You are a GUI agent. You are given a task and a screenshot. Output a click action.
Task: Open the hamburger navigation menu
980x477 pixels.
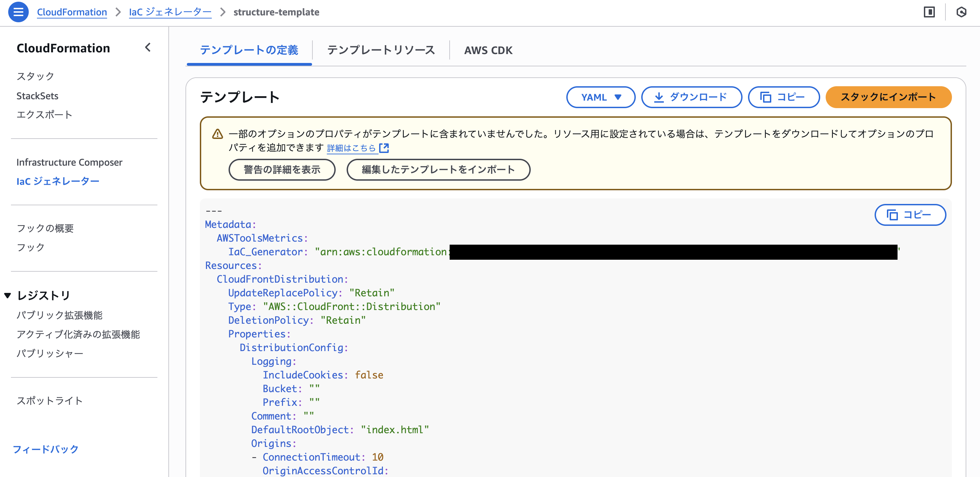18,12
